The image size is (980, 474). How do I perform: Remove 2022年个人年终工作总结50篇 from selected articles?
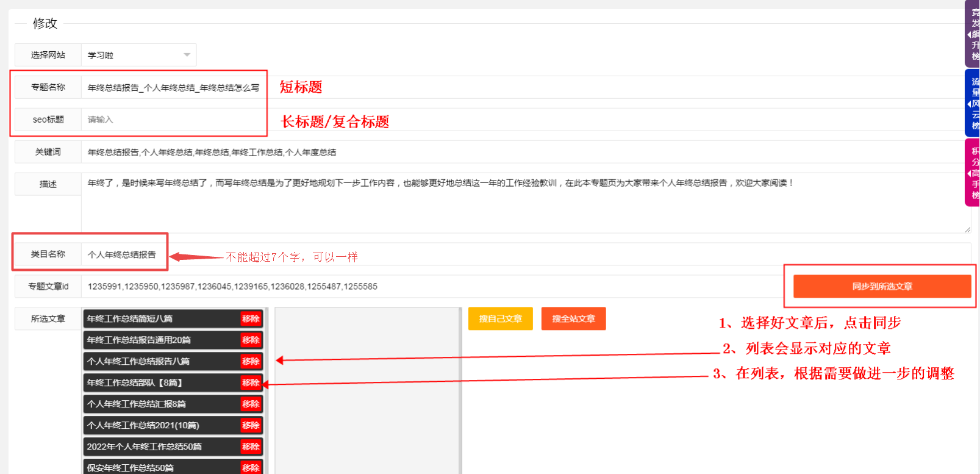(251, 447)
